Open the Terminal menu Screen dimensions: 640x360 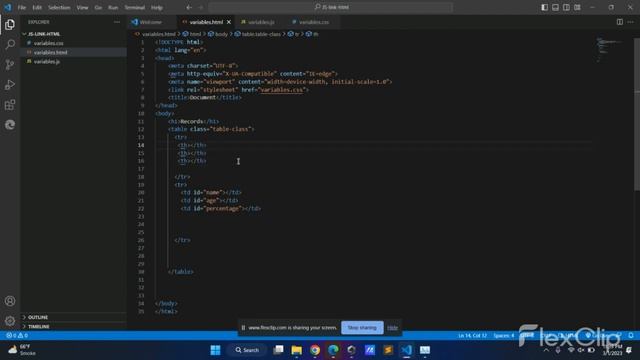click(x=135, y=7)
